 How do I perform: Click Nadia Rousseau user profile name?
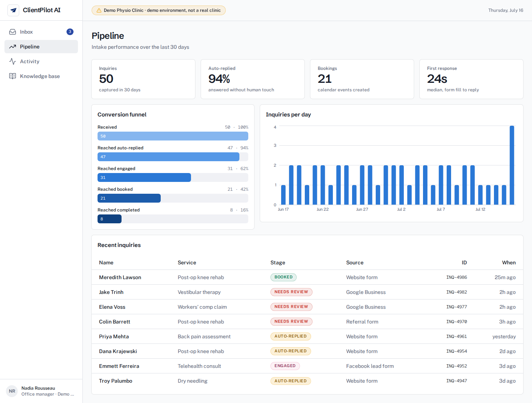(x=38, y=388)
